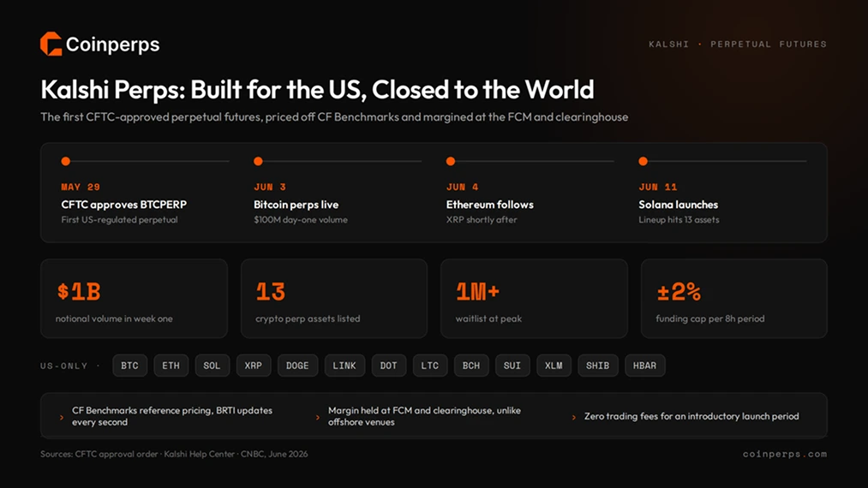Viewport: 868px width, 488px height.
Task: Select the SHIB asset chip
Action: click(x=598, y=366)
